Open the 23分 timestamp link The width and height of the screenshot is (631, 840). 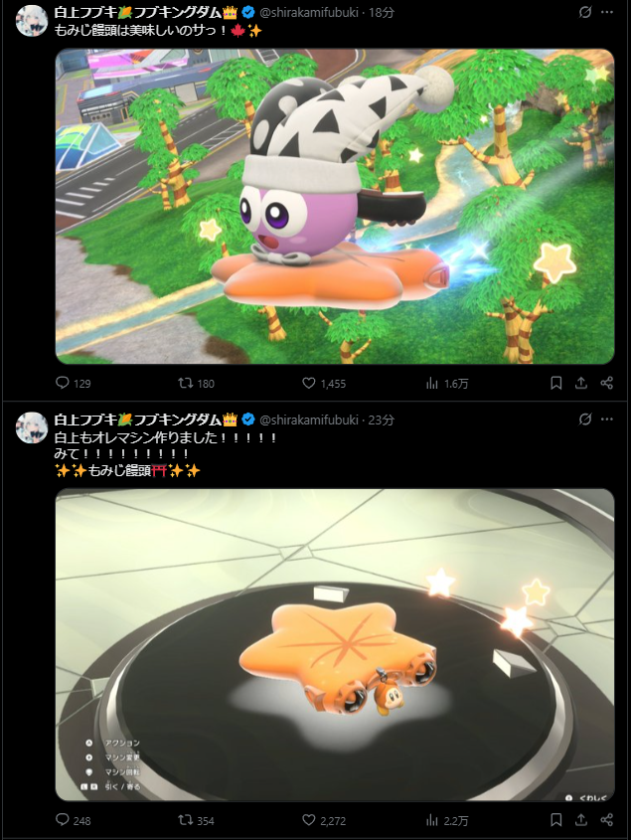pos(381,420)
